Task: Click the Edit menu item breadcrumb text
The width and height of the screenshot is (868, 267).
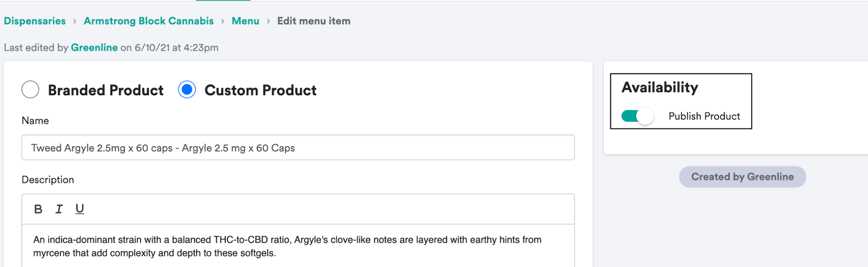Action: 314,21
